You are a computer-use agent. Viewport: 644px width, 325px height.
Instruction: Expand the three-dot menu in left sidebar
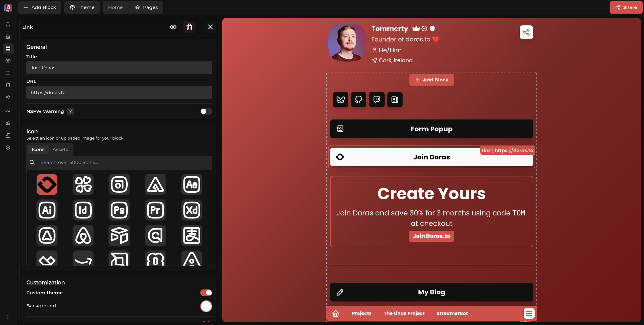(x=8, y=317)
